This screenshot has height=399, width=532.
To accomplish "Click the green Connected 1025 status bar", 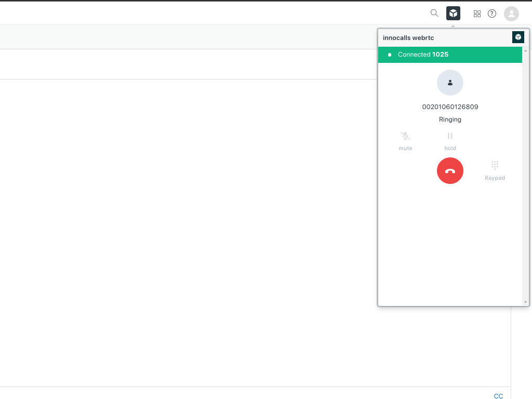I will coord(450,55).
